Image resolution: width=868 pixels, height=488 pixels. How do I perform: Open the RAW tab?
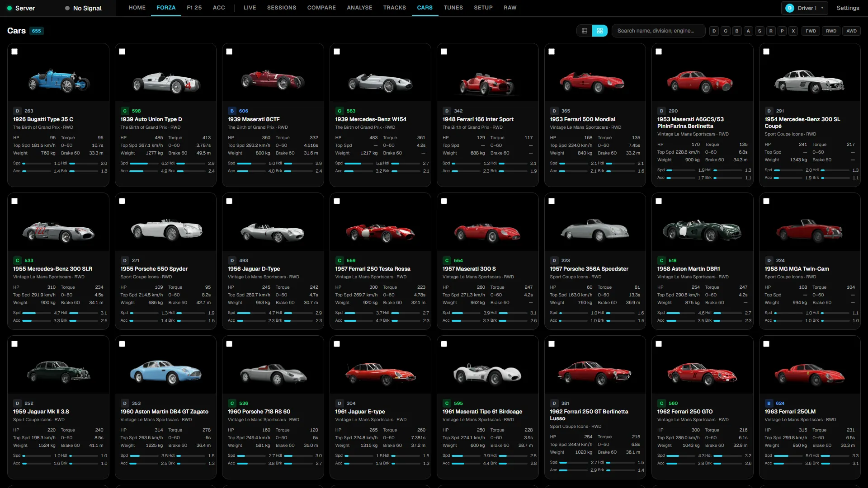(x=510, y=8)
